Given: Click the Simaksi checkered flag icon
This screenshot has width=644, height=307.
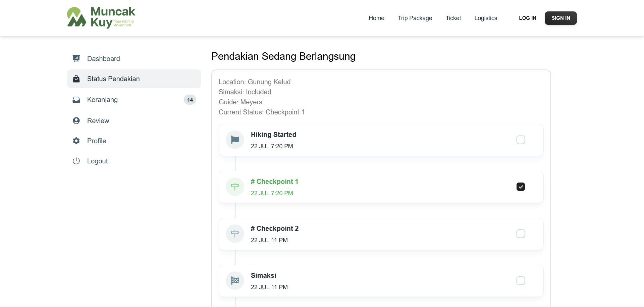Looking at the screenshot, I should tap(235, 280).
